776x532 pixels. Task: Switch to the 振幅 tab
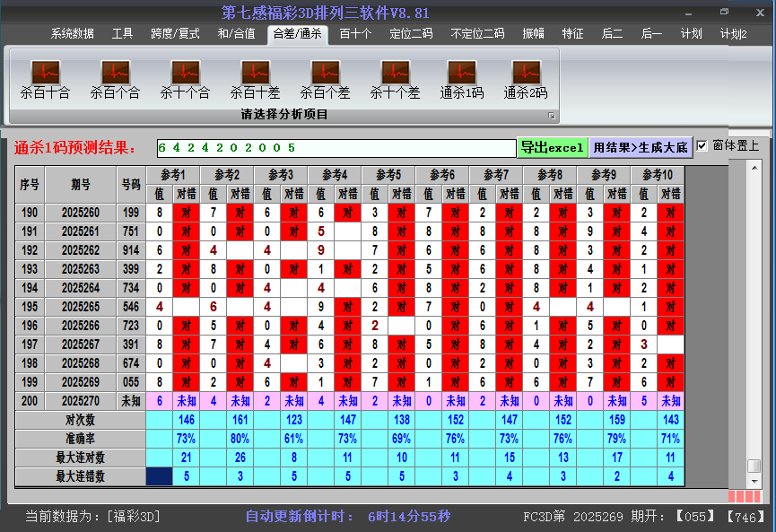click(533, 34)
